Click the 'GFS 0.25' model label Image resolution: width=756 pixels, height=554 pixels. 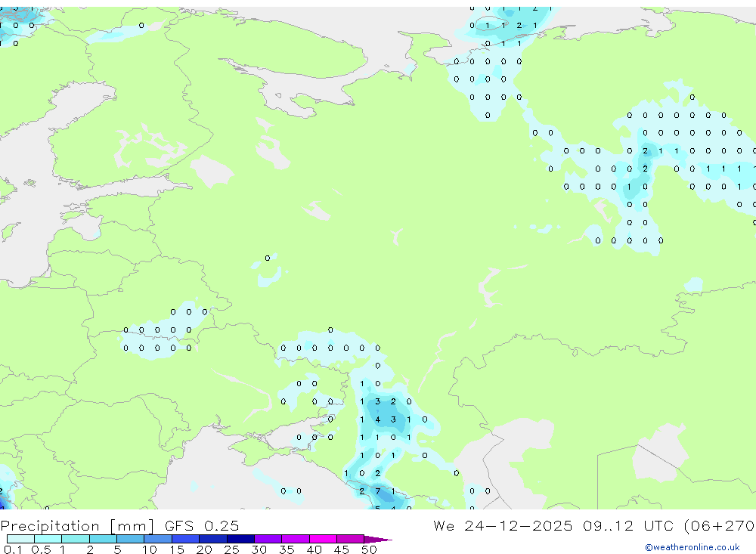pyautogui.click(x=202, y=525)
